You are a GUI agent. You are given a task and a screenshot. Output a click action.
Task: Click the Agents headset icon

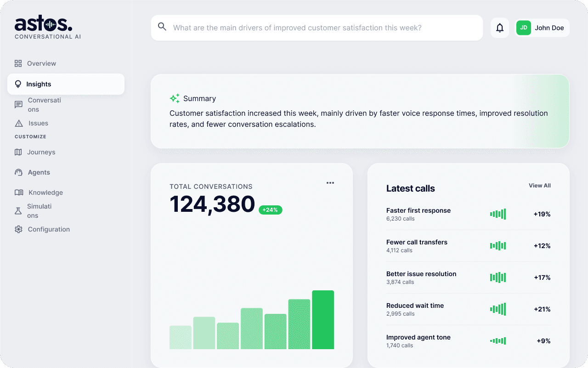[18, 172]
